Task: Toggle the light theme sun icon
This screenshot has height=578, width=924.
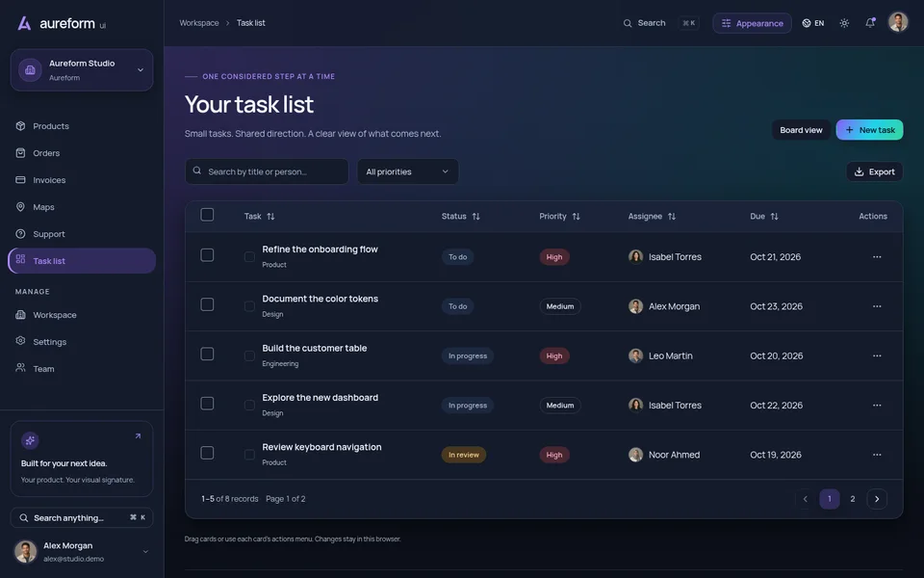Action: coord(844,23)
